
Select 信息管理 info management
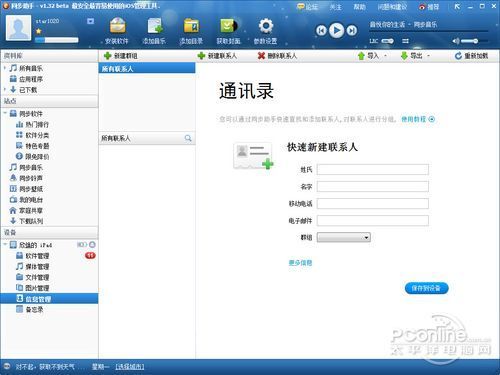click(49, 299)
